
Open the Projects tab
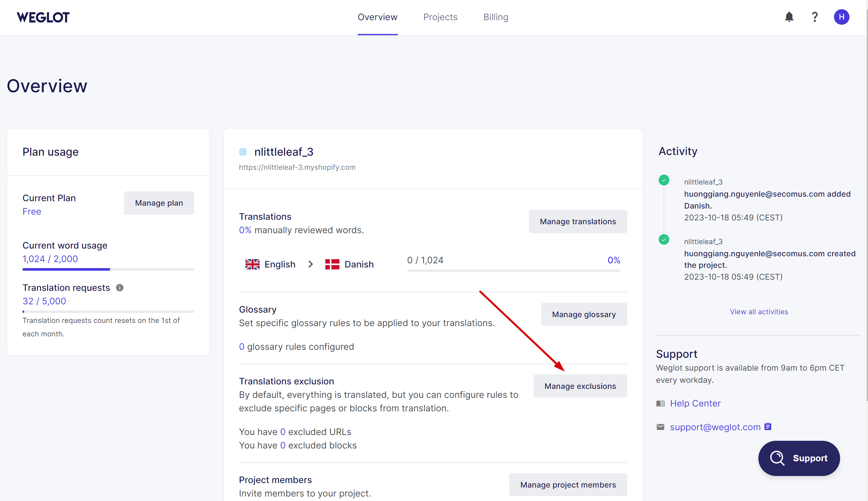click(440, 17)
